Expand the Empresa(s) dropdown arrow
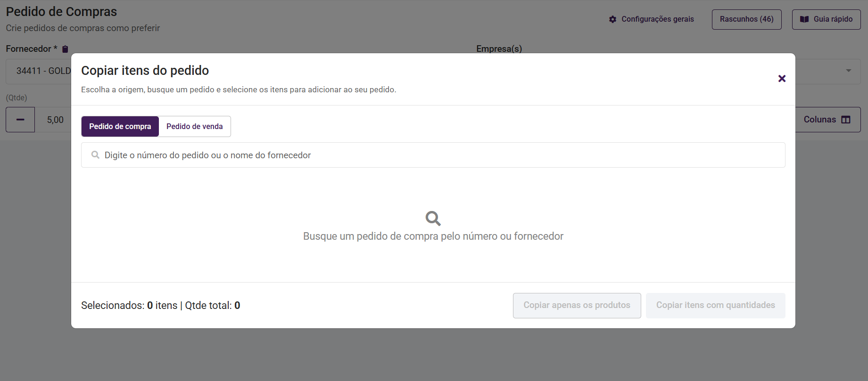Image resolution: width=868 pixels, height=381 pixels. [848, 71]
